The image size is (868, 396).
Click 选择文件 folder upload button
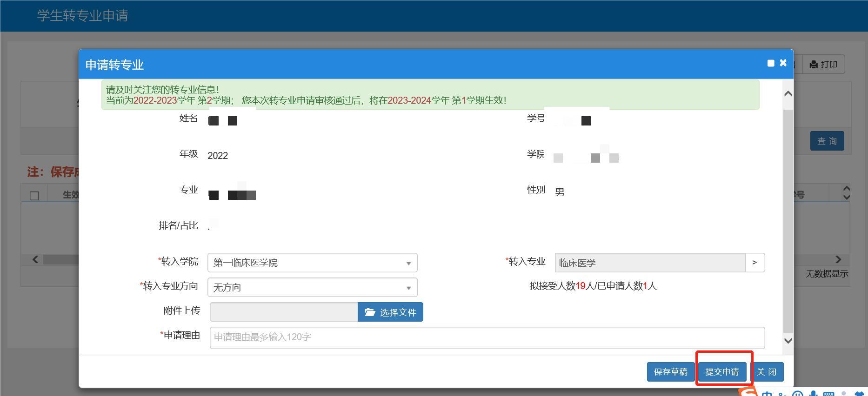point(390,312)
